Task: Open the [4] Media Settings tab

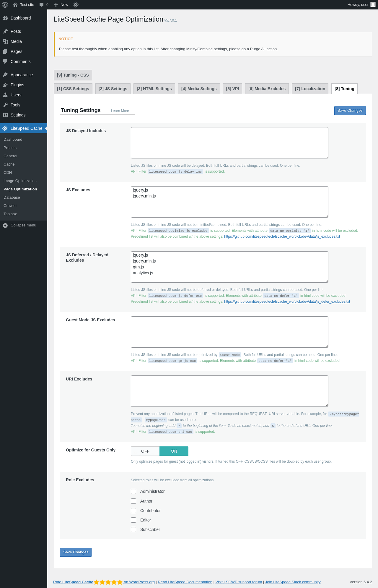Action: [x=199, y=89]
